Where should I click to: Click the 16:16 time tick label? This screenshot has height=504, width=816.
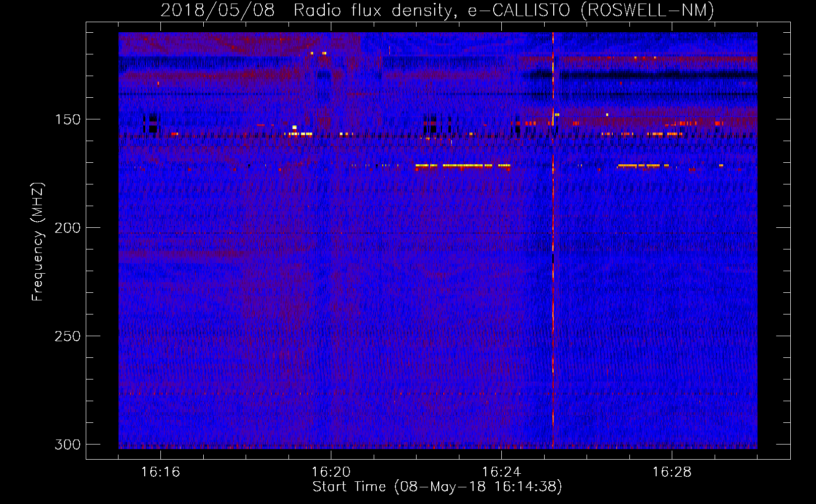click(160, 472)
